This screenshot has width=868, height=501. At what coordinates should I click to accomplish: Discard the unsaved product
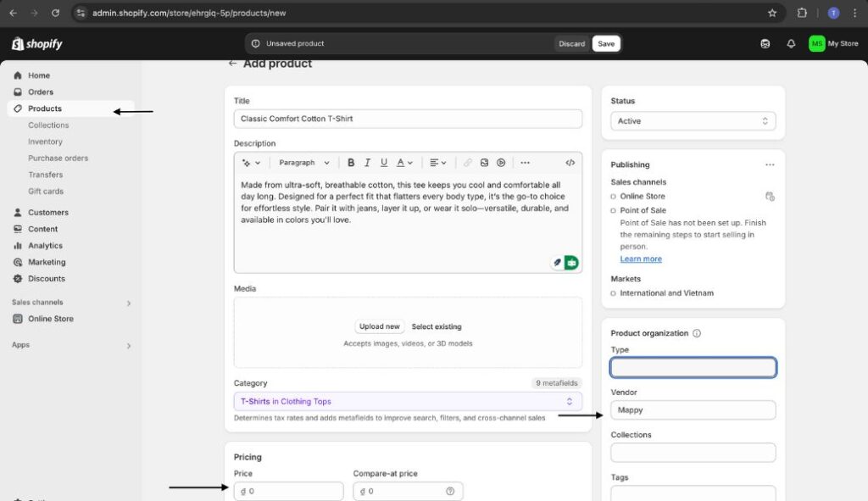coord(571,44)
